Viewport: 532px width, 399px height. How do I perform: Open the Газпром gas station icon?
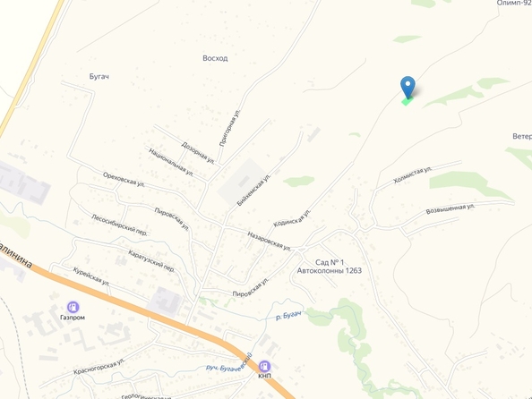point(73,307)
